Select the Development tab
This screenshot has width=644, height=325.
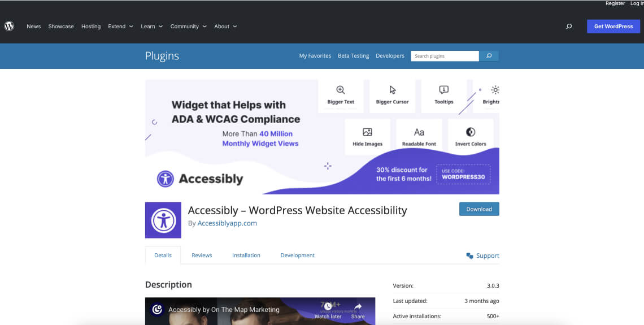(x=297, y=255)
